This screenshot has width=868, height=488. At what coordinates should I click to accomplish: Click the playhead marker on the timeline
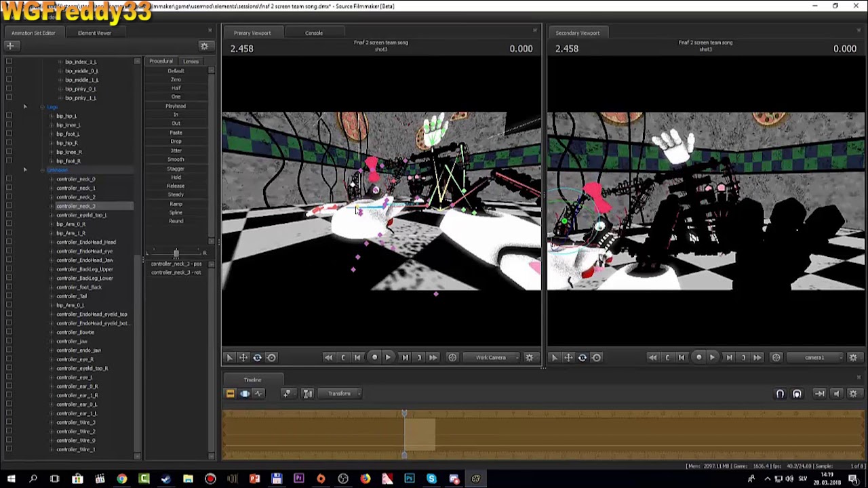tap(404, 413)
